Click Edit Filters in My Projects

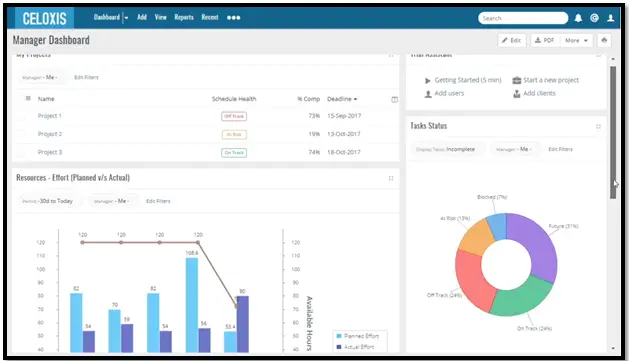coord(86,77)
